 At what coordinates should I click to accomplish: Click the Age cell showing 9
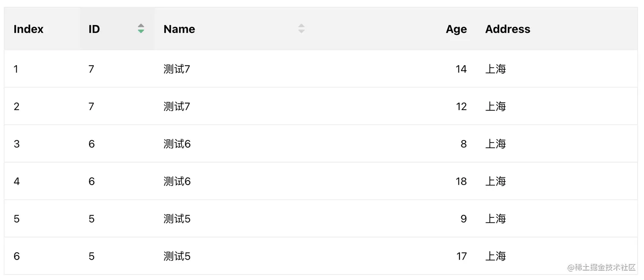(x=463, y=219)
